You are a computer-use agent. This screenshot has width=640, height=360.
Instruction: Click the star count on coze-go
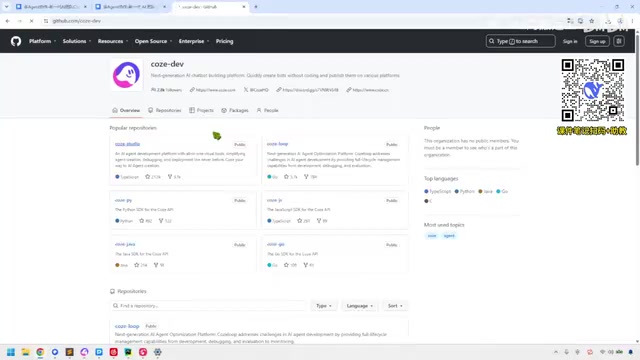[290, 265]
